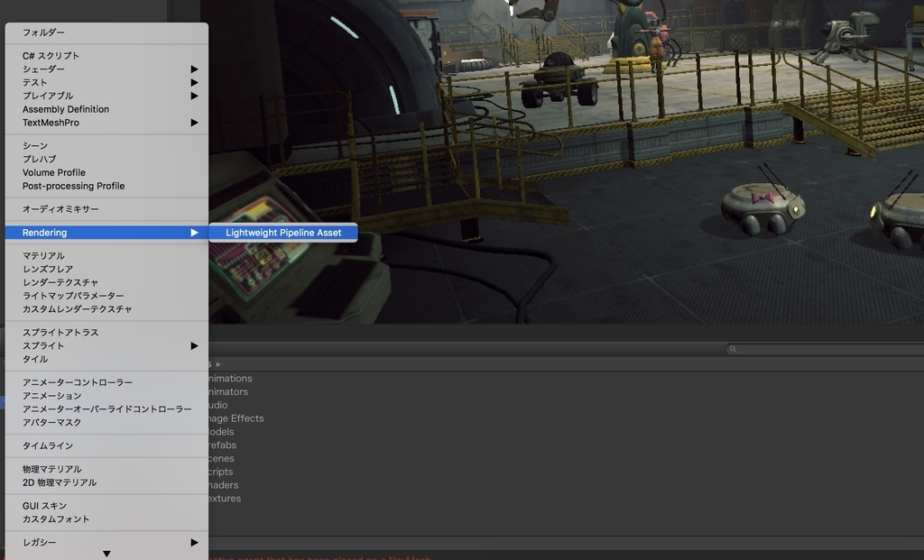Click the project search field
The image size is (924, 560).
coord(825,349)
